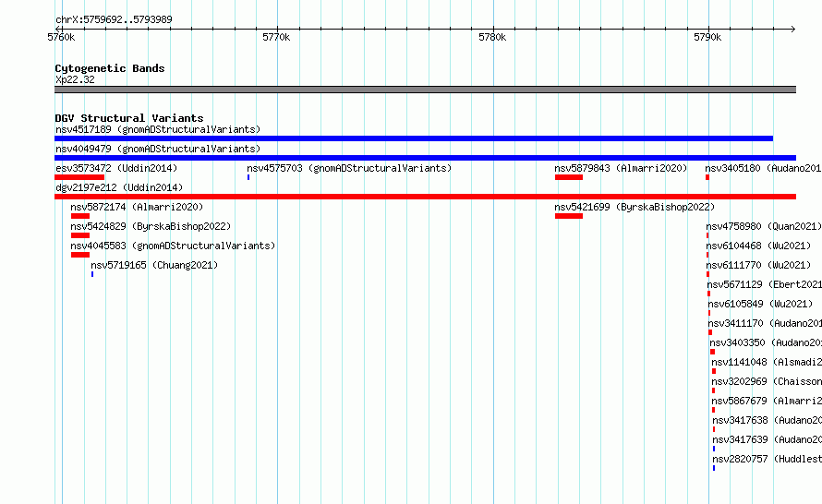This screenshot has width=822, height=504.
Task: Open the nsv1141048 Alsmadi variant label
Action: (767, 362)
